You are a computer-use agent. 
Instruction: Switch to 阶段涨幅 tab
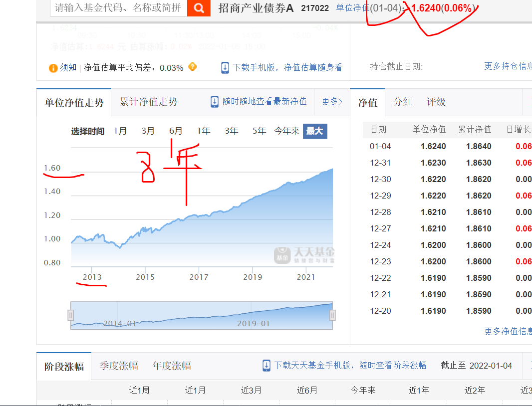(x=64, y=366)
